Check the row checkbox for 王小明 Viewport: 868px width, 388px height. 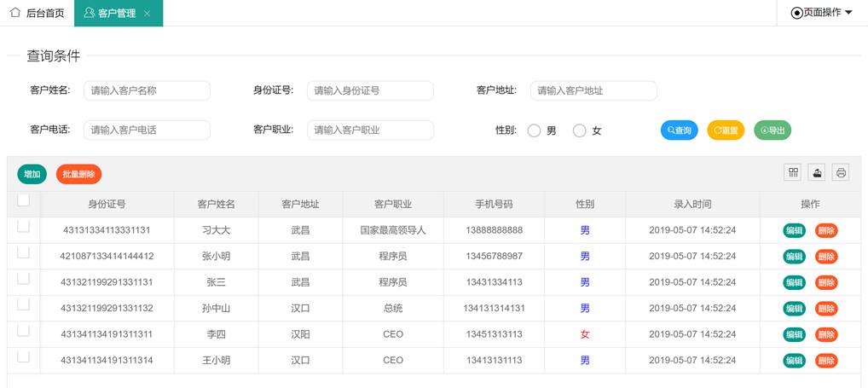(x=23, y=356)
